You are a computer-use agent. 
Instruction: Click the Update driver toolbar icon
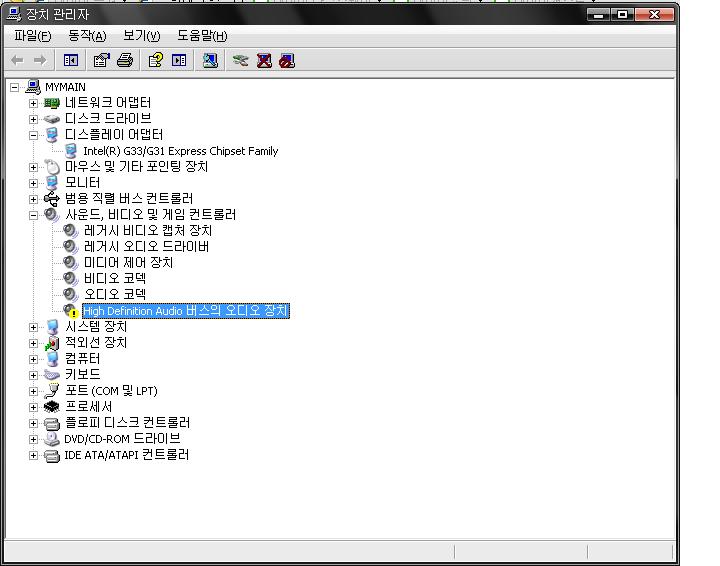point(241,60)
